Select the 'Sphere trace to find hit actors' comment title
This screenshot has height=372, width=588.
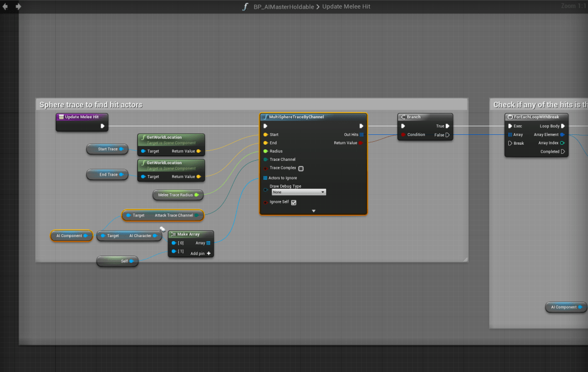(91, 104)
